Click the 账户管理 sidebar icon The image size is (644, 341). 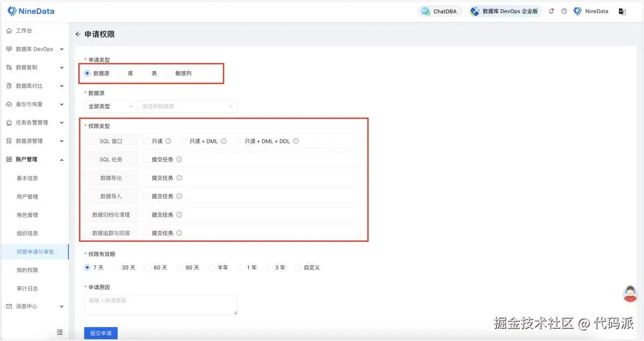[9, 159]
